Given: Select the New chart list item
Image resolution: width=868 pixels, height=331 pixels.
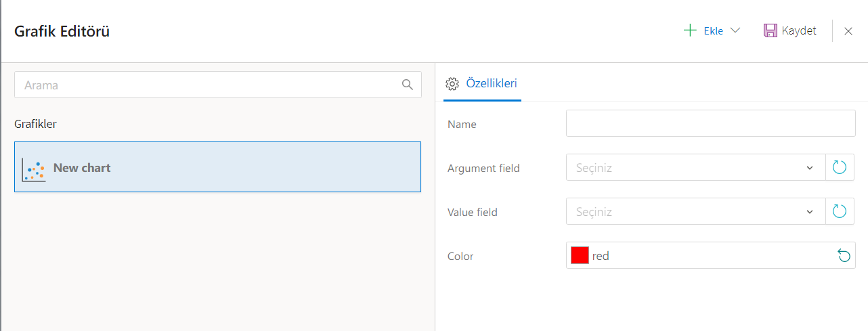Looking at the screenshot, I should click(x=217, y=167).
